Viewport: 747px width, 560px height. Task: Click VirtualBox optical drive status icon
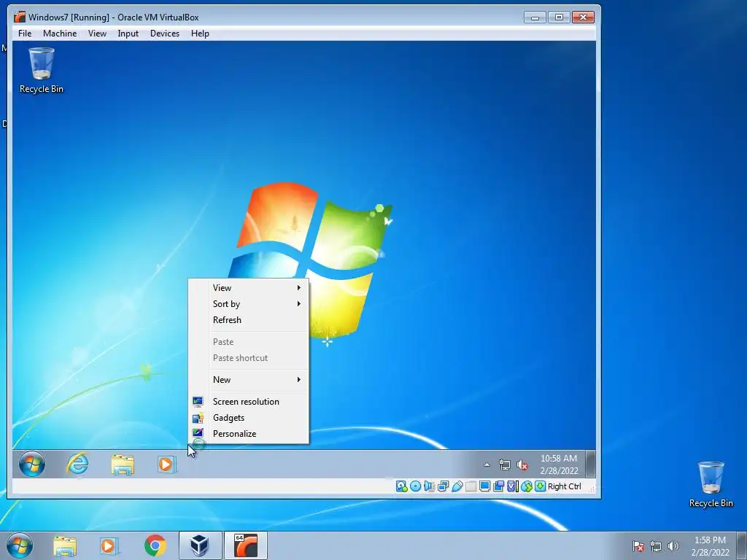(x=415, y=486)
